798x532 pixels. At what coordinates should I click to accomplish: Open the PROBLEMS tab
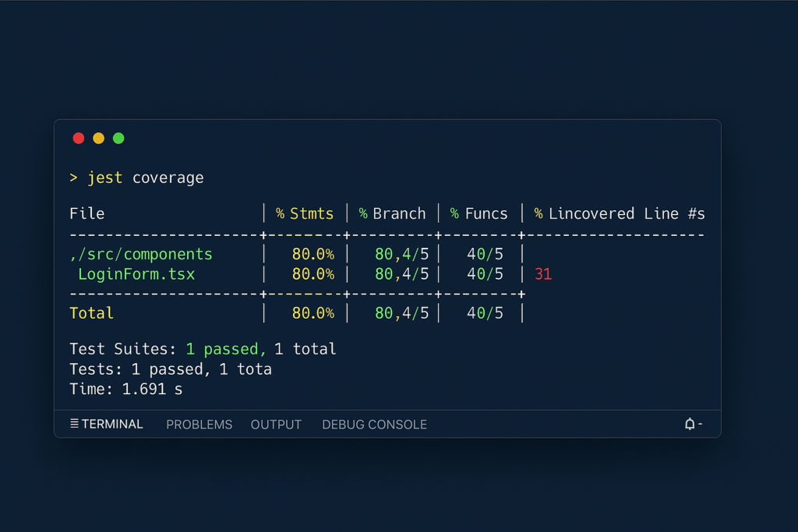click(199, 425)
